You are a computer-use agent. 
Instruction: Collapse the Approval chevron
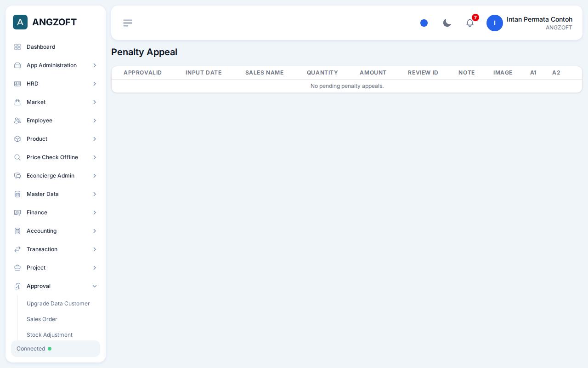click(x=95, y=286)
